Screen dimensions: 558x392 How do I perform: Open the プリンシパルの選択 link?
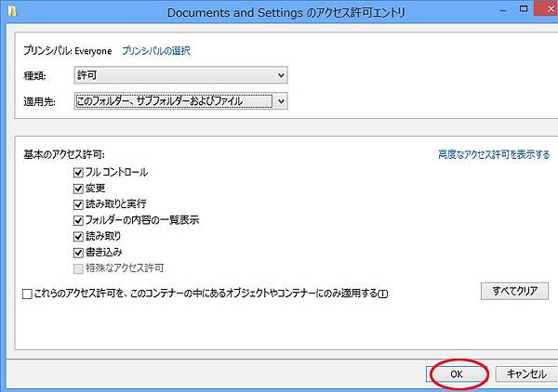tap(162, 50)
